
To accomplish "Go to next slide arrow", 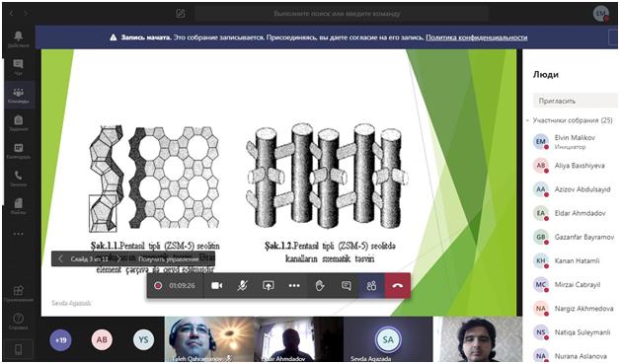I will [x=118, y=258].
